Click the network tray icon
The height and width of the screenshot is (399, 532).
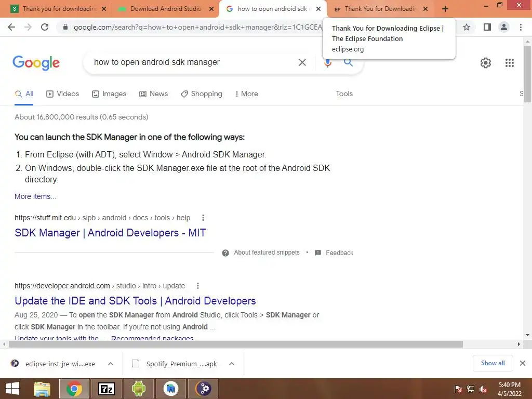tap(471, 389)
